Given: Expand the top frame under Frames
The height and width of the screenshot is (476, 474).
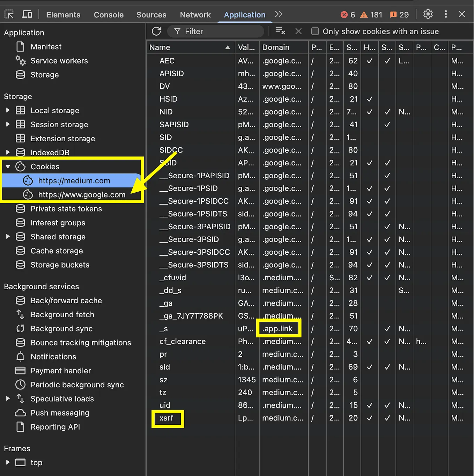Looking at the screenshot, I should [8, 462].
